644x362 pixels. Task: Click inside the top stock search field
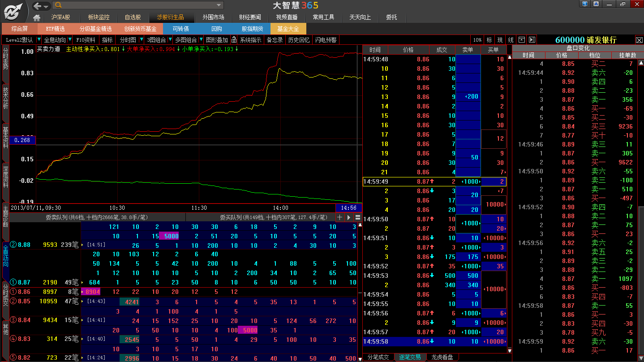tap(138, 5)
